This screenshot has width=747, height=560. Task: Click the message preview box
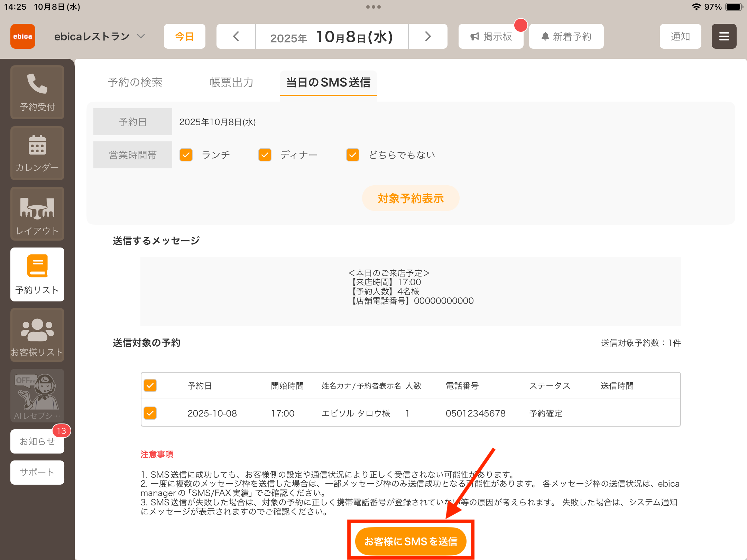pos(411,291)
